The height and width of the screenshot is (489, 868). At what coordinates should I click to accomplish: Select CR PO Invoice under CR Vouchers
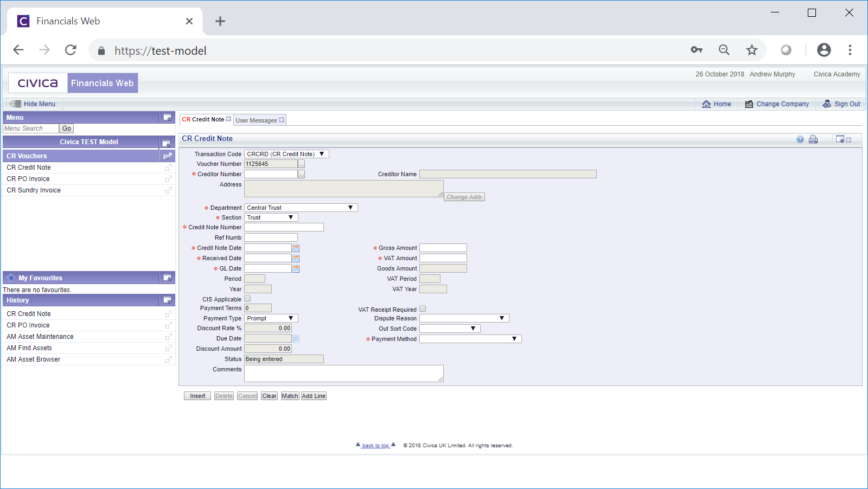pyautogui.click(x=28, y=179)
